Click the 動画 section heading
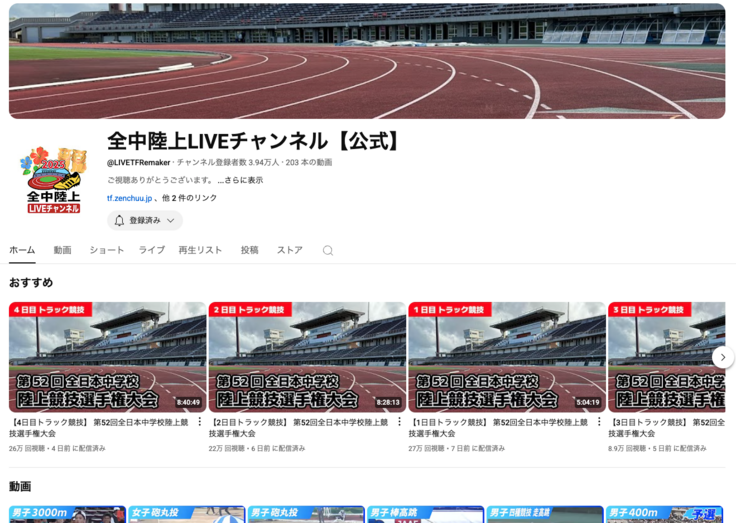The image size is (736, 523). pyautogui.click(x=20, y=486)
